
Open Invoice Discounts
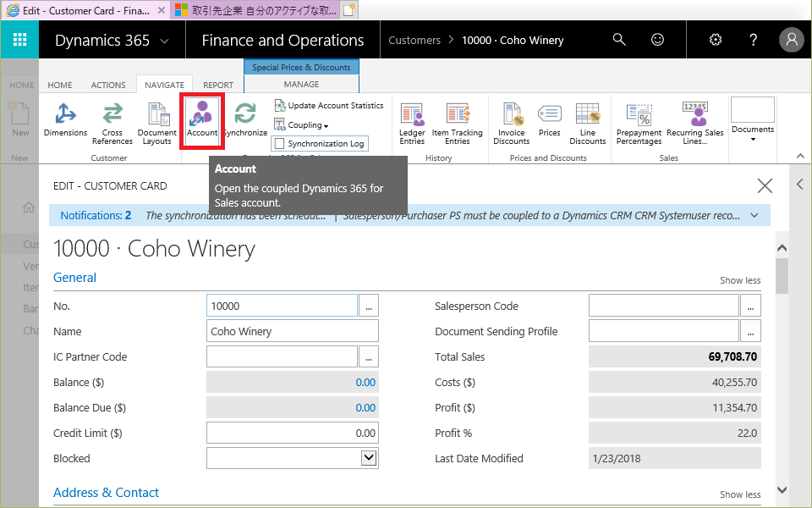[x=512, y=124]
